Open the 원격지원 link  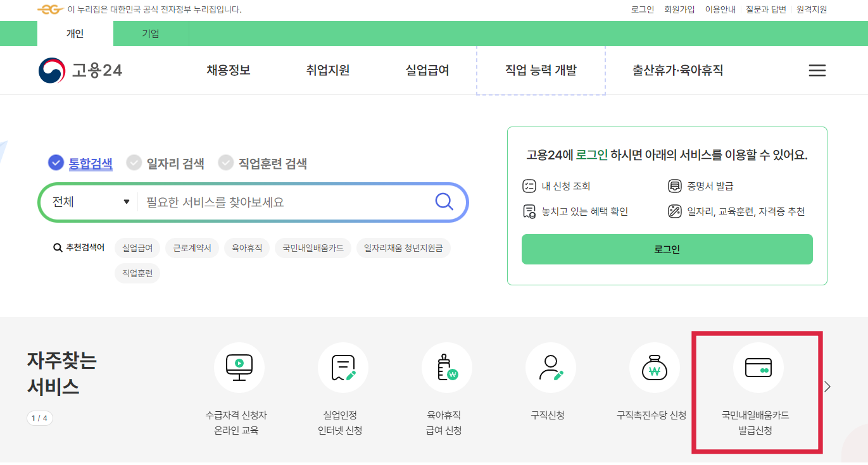click(x=812, y=9)
